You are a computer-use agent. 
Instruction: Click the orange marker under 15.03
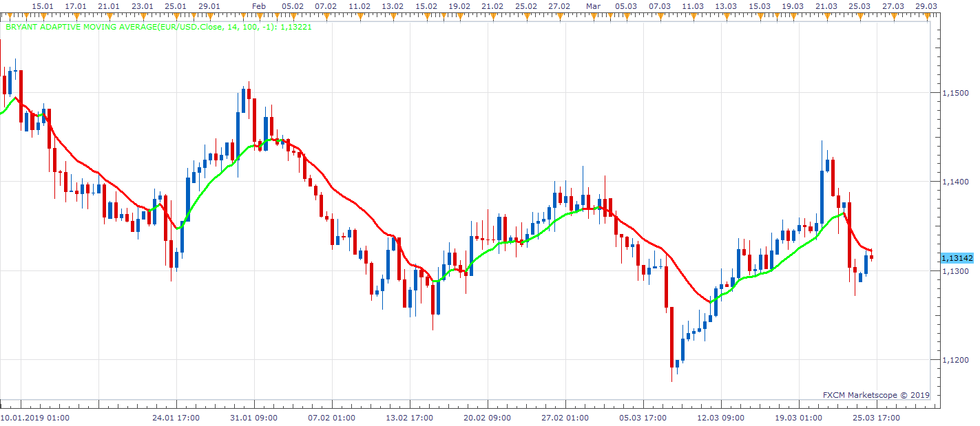point(760,16)
